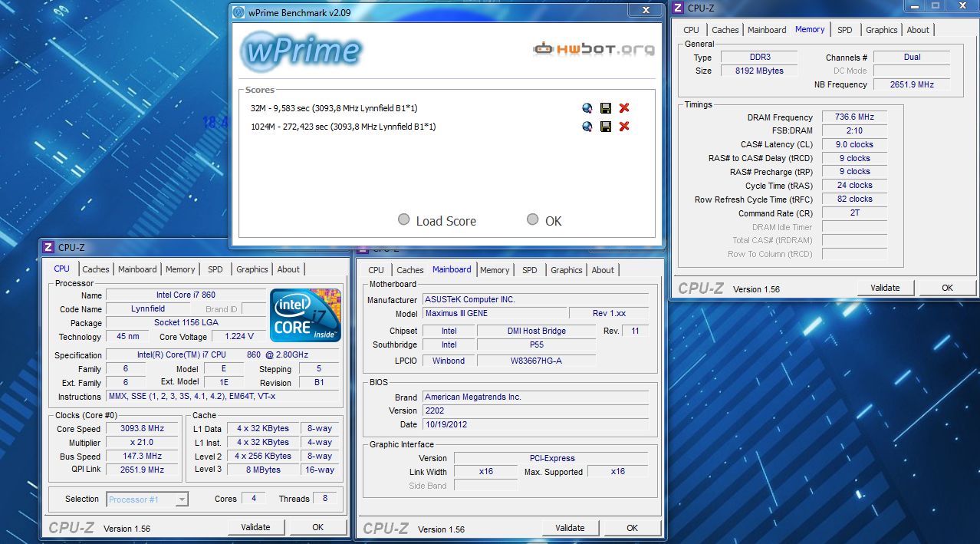Open browser icon for 32M score row
This screenshot has height=544, width=980.
(x=587, y=108)
